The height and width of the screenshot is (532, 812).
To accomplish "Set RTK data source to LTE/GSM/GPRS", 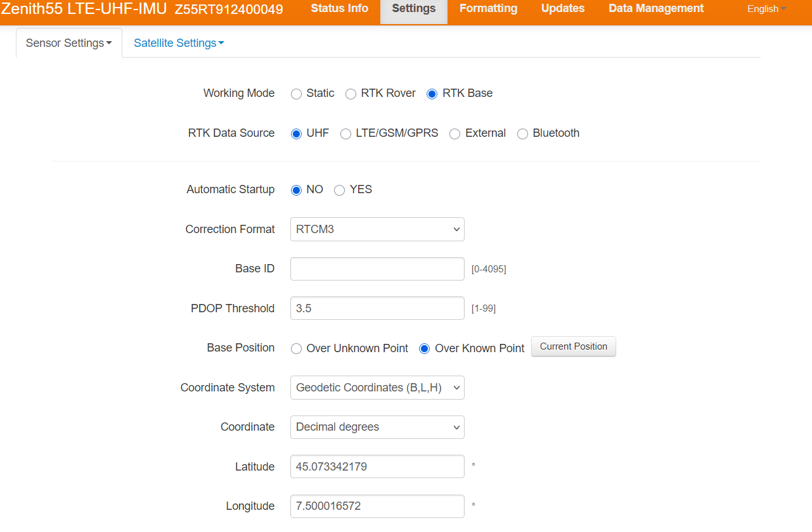I will coord(345,134).
